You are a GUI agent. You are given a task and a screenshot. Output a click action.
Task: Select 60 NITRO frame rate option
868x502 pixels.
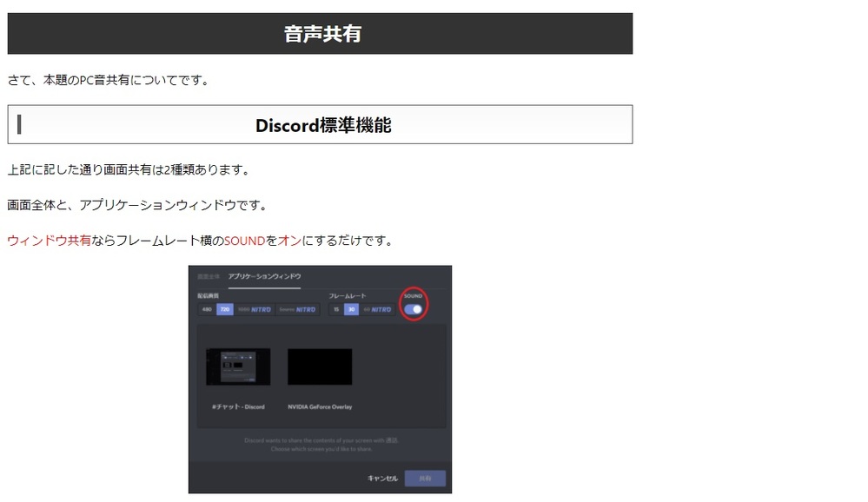pyautogui.click(x=376, y=309)
